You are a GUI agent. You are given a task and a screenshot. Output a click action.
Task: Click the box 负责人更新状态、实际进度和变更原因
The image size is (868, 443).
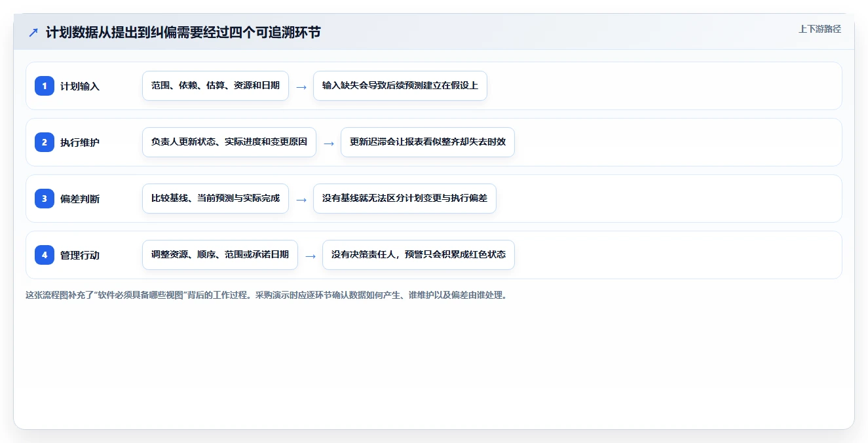click(229, 142)
